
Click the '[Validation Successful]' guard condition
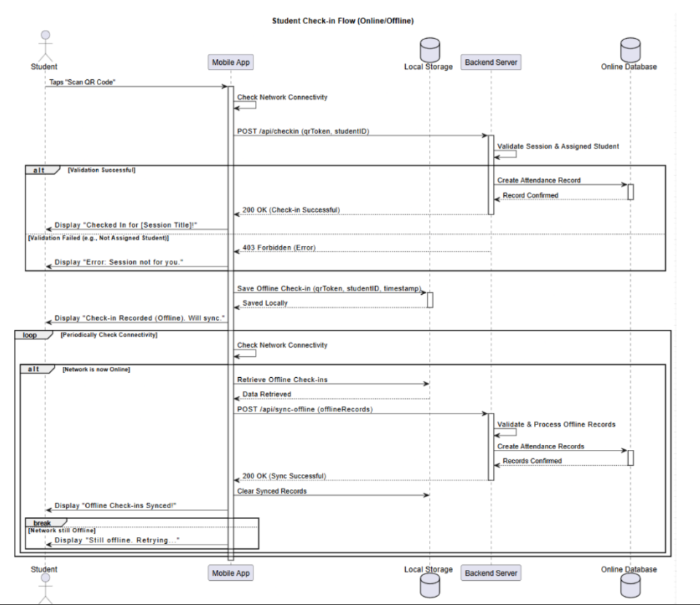click(x=101, y=170)
